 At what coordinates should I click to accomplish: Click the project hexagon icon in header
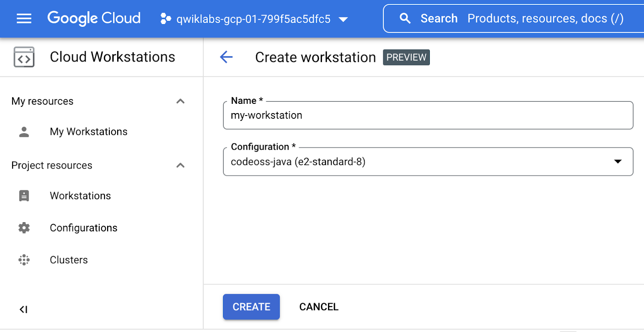coord(165,19)
